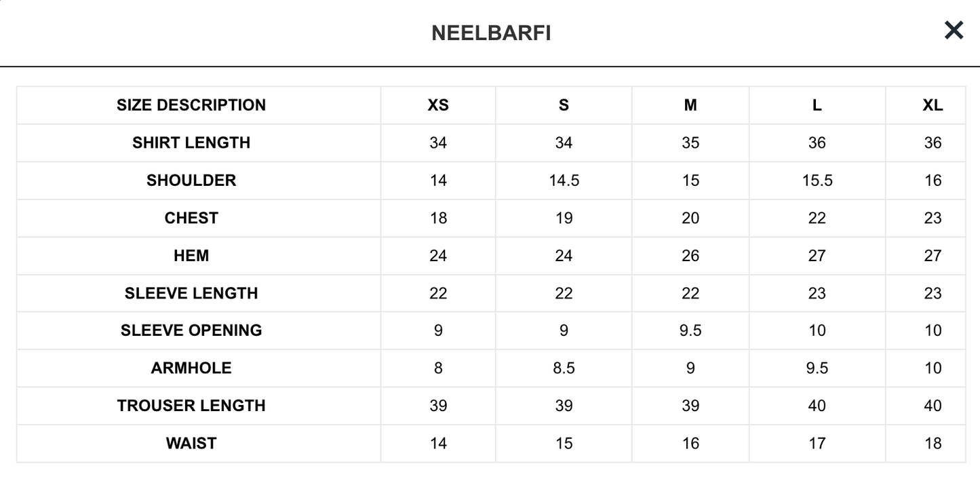The width and height of the screenshot is (980, 500).
Task: Select the ARMHOLE row label
Action: point(191,368)
